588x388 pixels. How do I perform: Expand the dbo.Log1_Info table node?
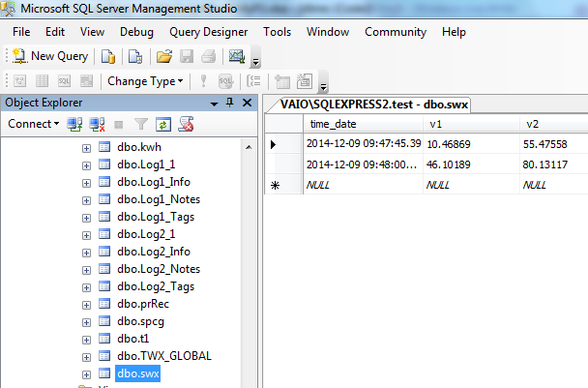(87, 183)
